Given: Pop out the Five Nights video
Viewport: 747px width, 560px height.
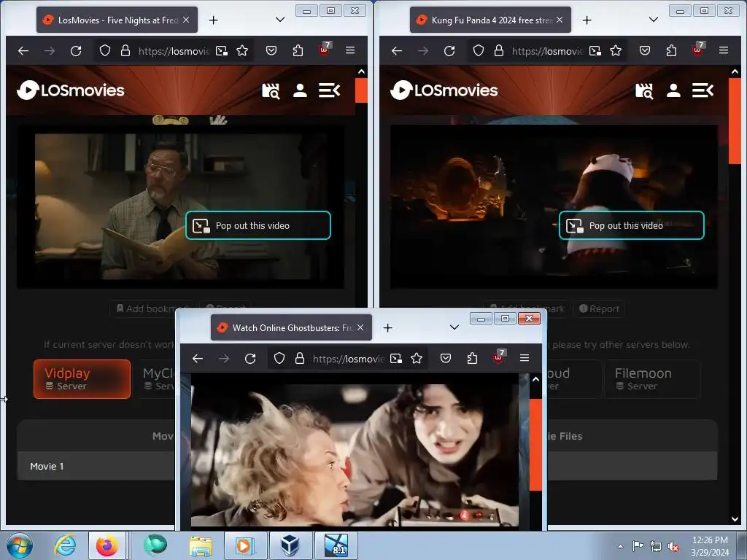Looking at the screenshot, I should 258,225.
